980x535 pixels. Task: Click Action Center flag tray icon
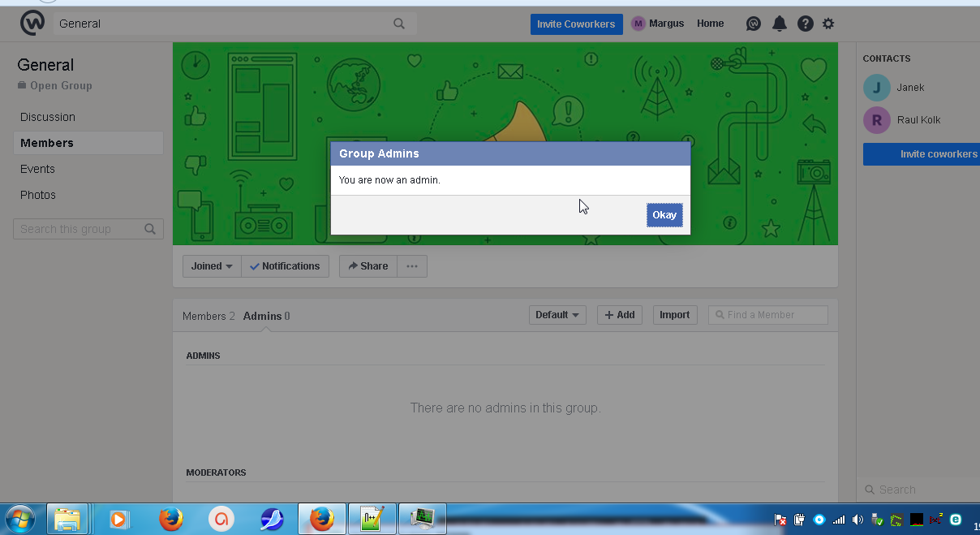click(780, 520)
